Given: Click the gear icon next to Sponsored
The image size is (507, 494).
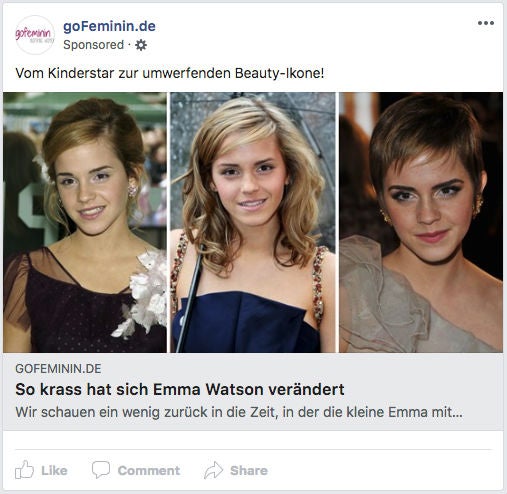Looking at the screenshot, I should [141, 45].
